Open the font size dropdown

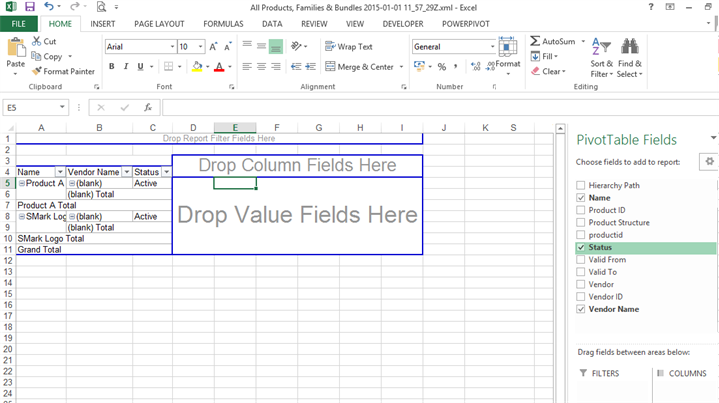click(200, 47)
